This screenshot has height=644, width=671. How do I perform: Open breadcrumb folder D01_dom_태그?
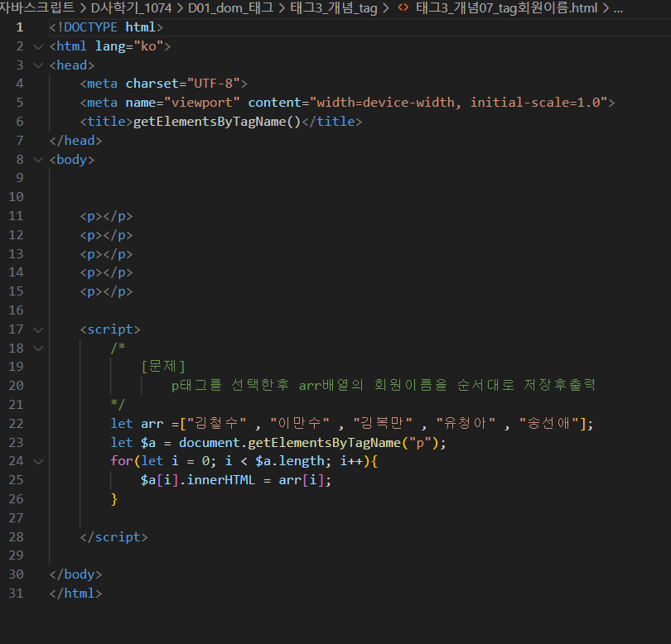pyautogui.click(x=230, y=7)
